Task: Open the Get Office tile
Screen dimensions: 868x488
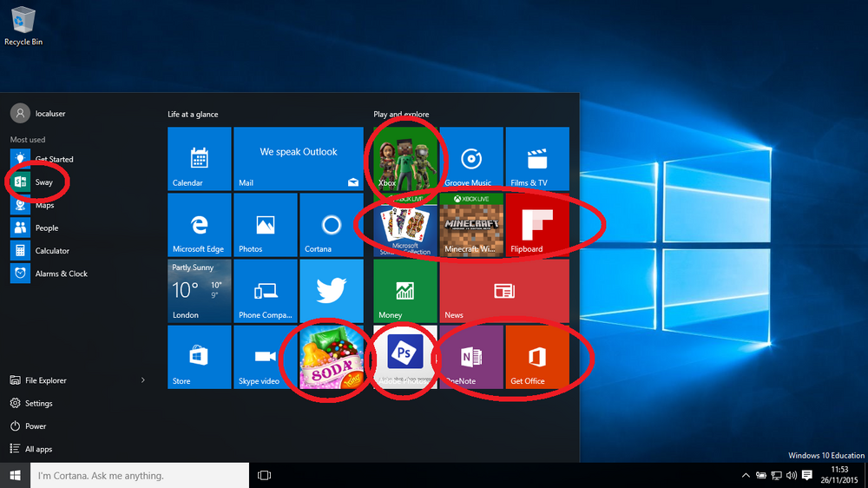Action: click(x=537, y=357)
